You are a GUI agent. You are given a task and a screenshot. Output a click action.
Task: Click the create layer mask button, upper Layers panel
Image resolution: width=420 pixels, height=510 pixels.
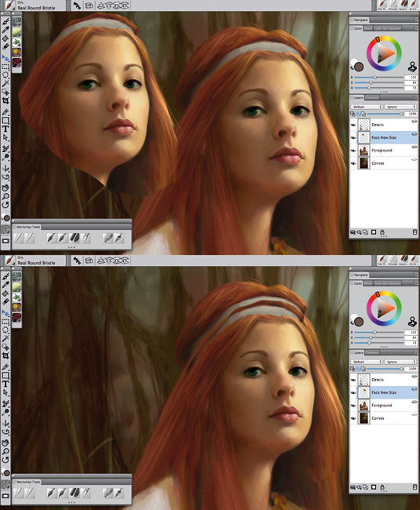point(374,232)
